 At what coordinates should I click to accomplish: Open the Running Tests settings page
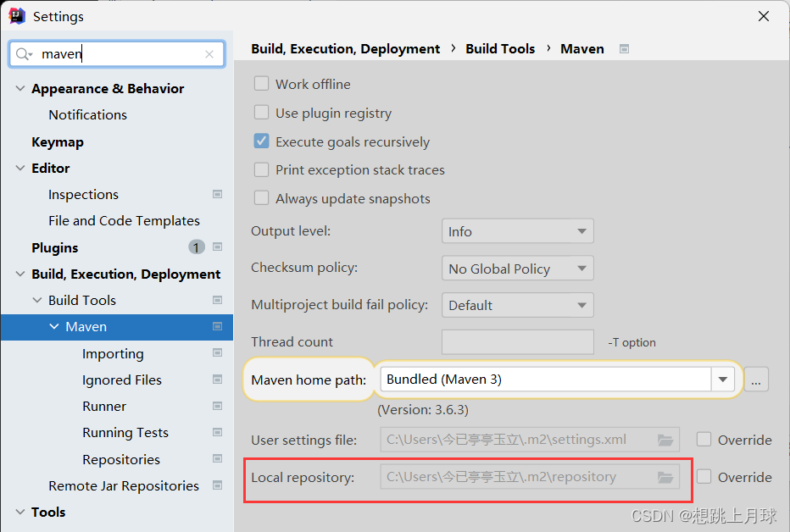click(125, 433)
